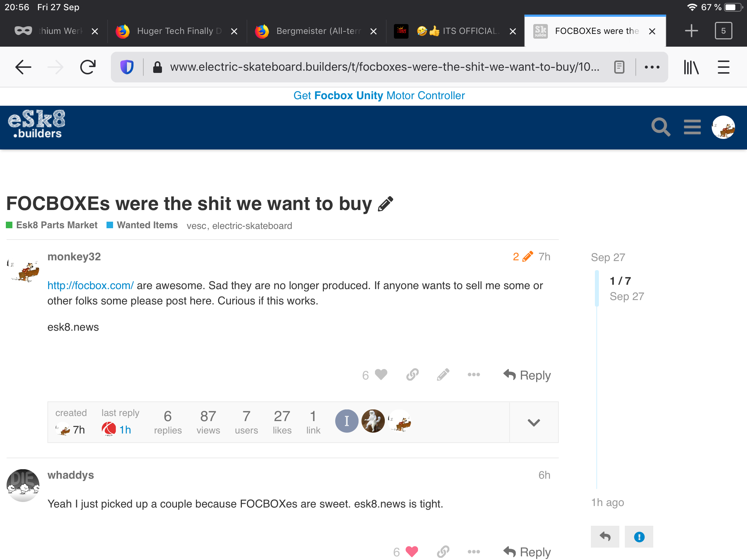The height and width of the screenshot is (560, 747).
Task: Open topic notification level button
Action: tap(639, 537)
